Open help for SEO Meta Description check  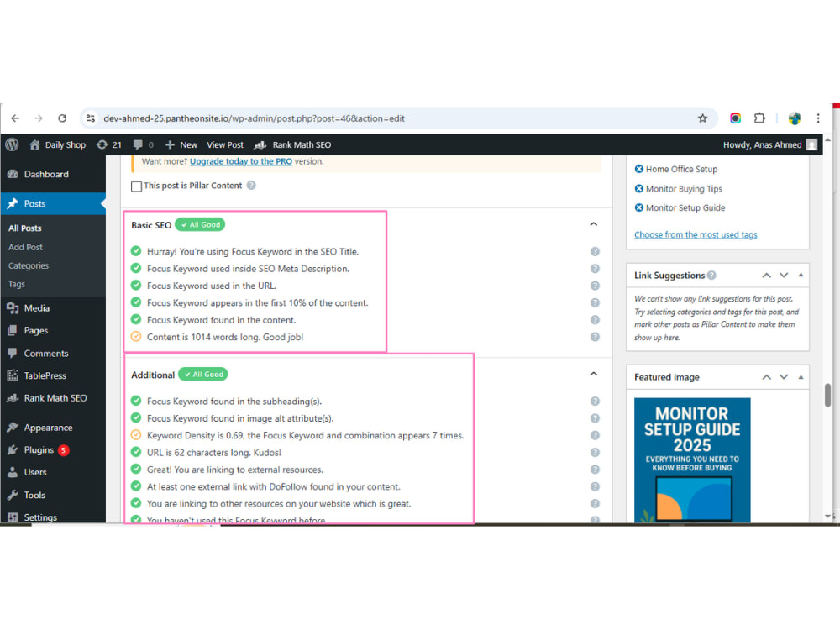pyautogui.click(x=595, y=269)
